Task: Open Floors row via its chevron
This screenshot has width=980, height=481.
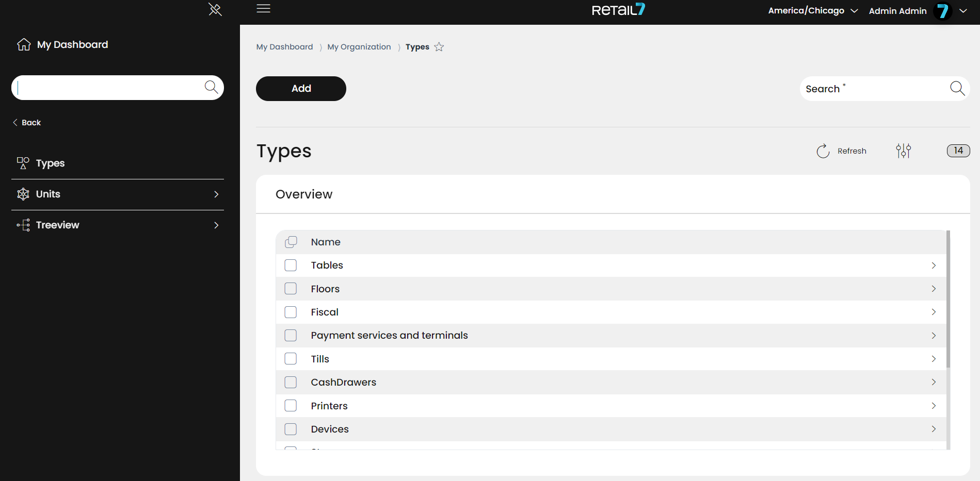Action: (x=934, y=289)
